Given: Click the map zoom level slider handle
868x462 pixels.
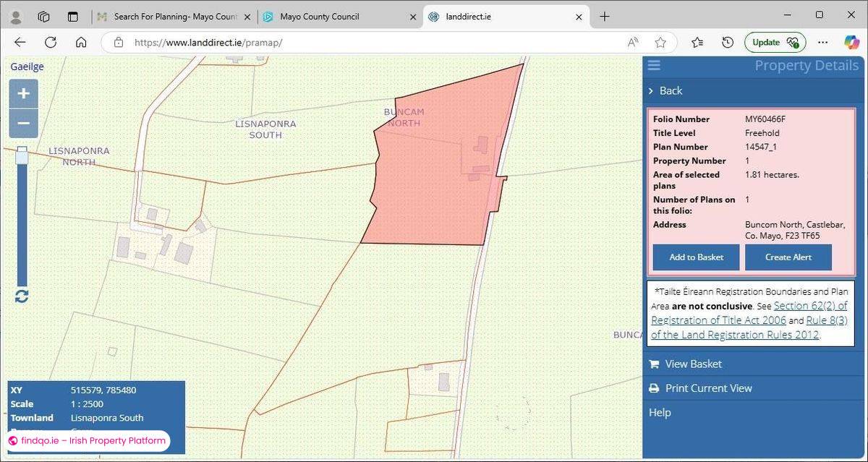Looking at the screenshot, I should click(x=22, y=154).
